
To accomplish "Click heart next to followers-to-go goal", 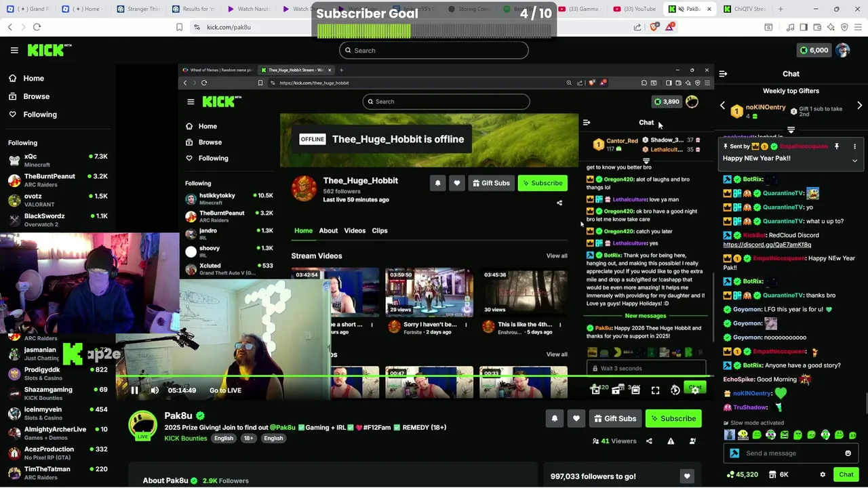I will pos(687,476).
